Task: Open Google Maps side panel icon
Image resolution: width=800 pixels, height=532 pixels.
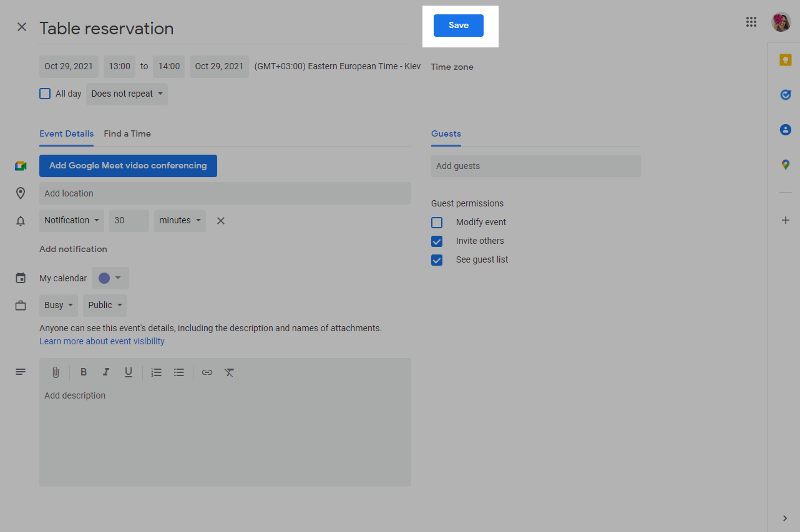Action: tap(786, 165)
